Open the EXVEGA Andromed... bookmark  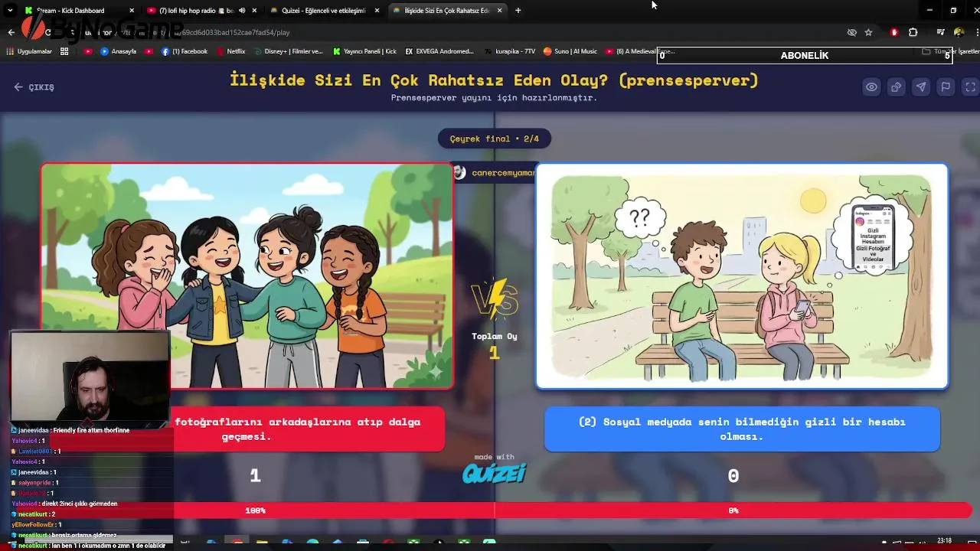[x=440, y=51]
